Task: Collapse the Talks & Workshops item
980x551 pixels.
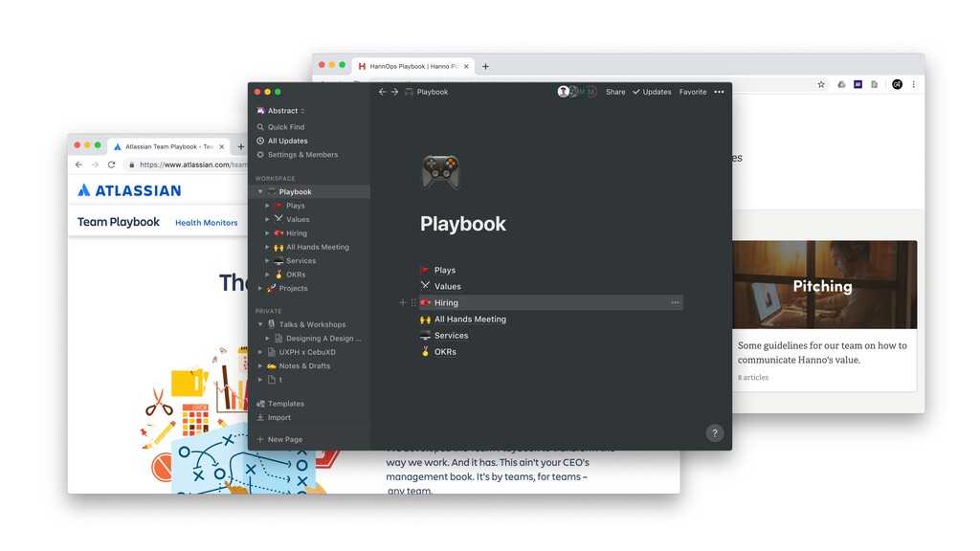Action: (260, 324)
